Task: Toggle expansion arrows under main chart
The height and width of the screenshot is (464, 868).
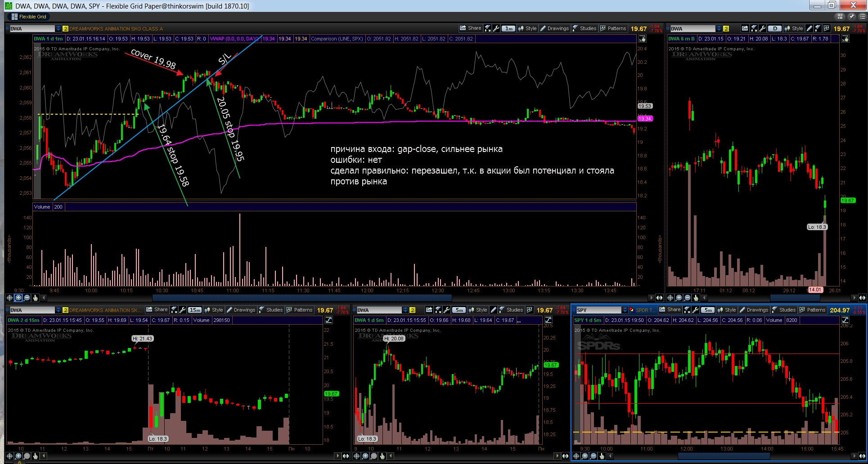Action: [659, 298]
